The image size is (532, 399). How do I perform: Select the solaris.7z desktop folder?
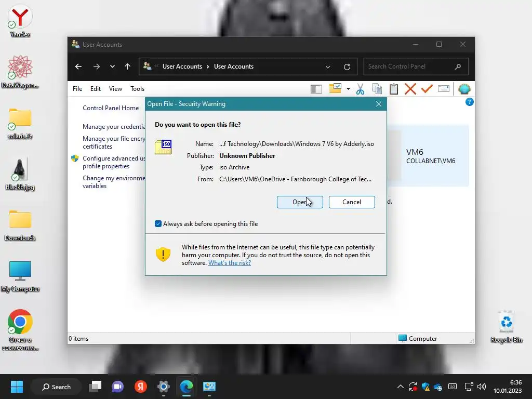(20, 123)
